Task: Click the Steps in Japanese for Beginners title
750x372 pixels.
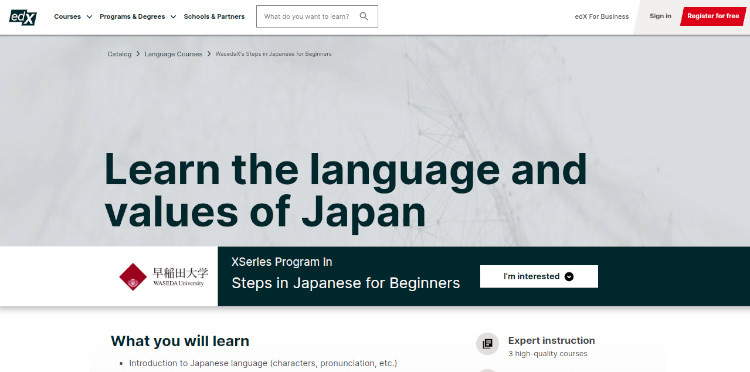Action: tap(345, 283)
